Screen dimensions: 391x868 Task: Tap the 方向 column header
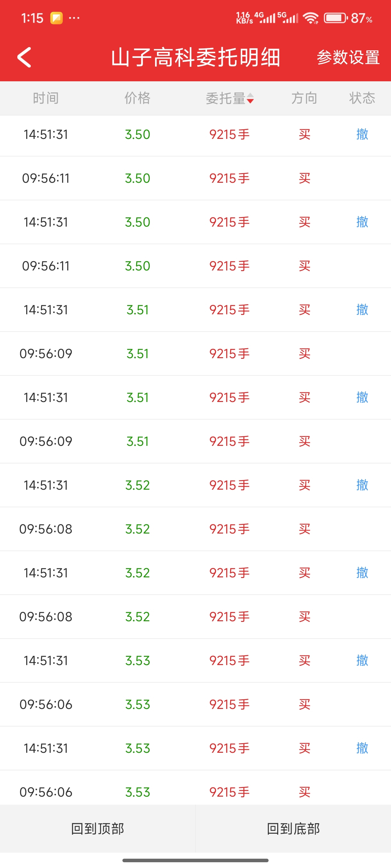(x=304, y=98)
